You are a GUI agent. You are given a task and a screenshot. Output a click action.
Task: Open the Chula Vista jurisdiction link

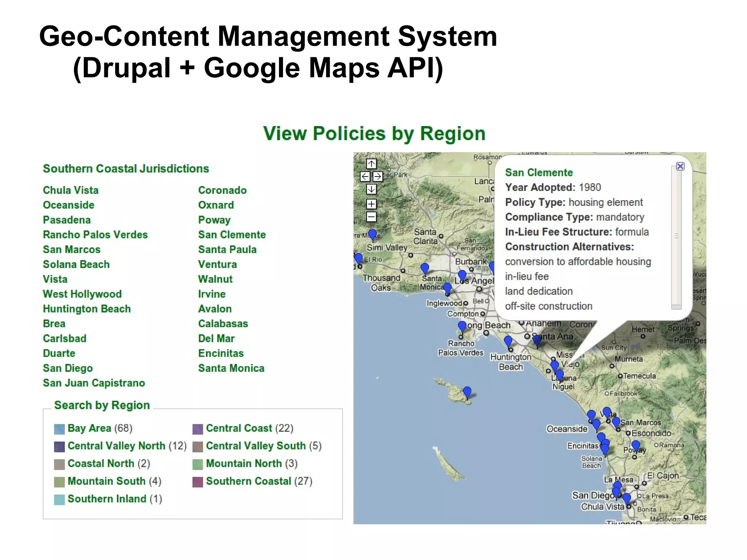71,190
